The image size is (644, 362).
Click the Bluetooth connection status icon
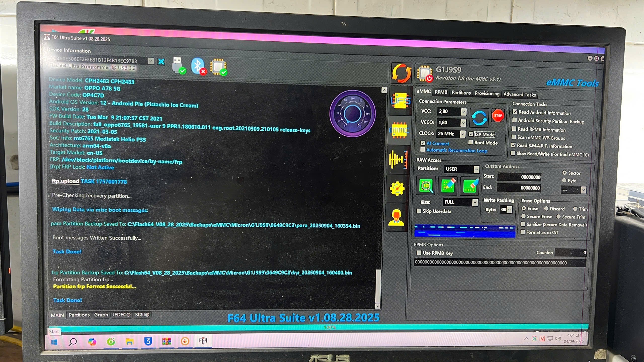pos(198,66)
